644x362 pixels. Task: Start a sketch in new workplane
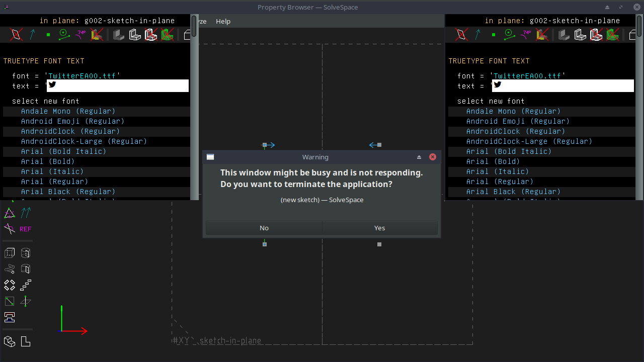pyautogui.click(x=10, y=301)
